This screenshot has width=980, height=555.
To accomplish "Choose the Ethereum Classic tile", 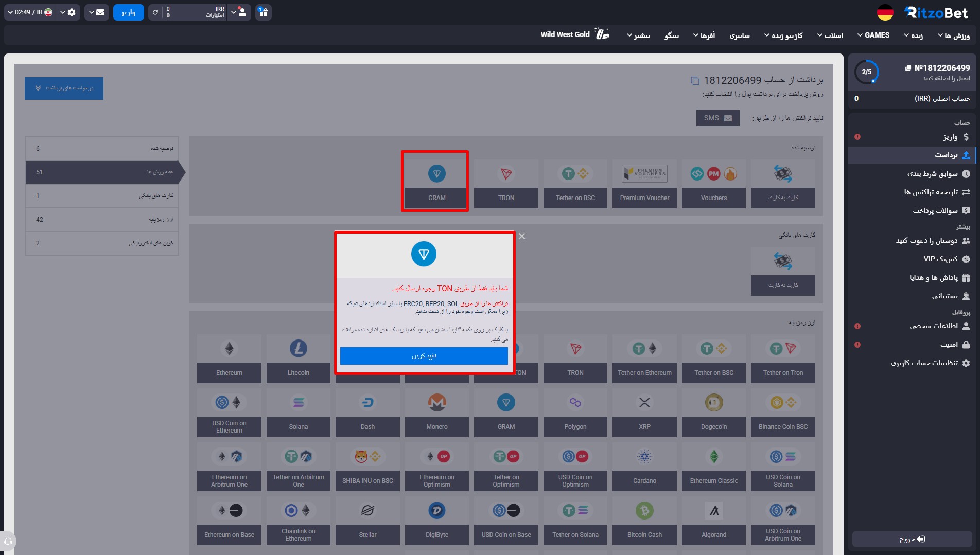I will (714, 467).
